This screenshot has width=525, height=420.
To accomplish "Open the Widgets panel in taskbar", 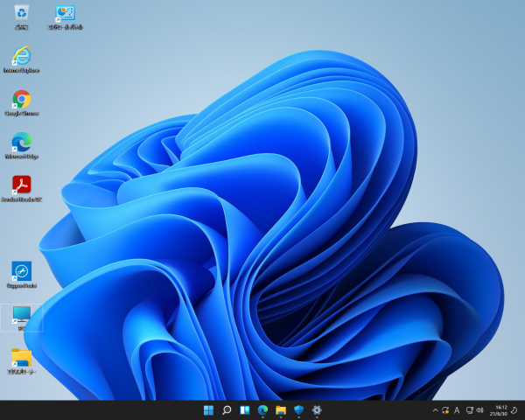I will (x=245, y=410).
